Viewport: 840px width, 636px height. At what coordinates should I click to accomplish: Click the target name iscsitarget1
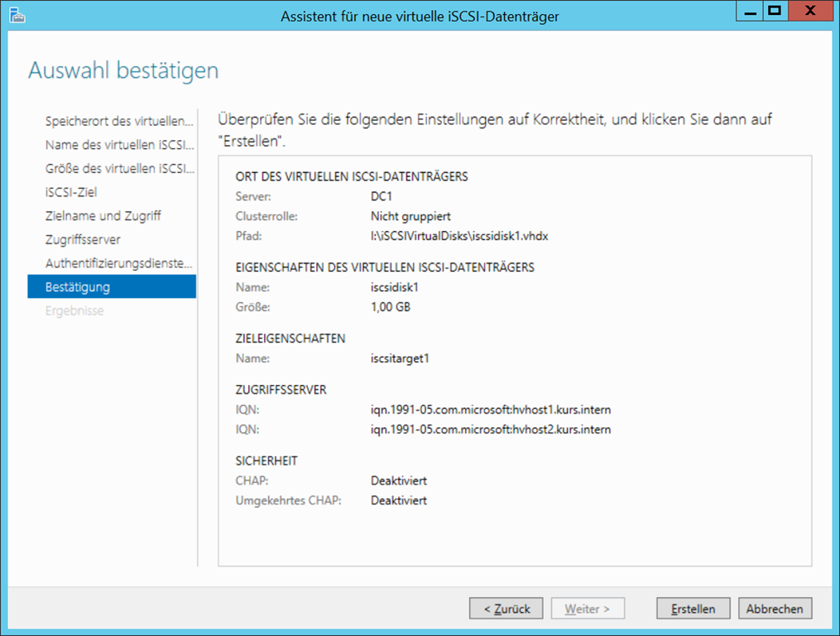coord(400,359)
